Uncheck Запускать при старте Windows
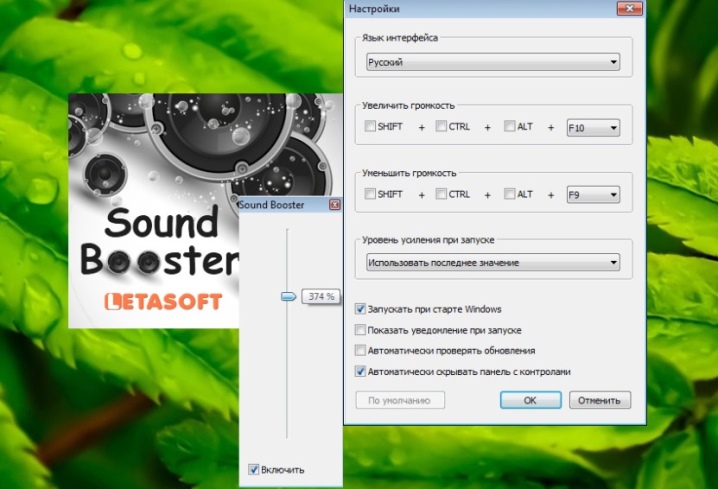 (x=360, y=309)
